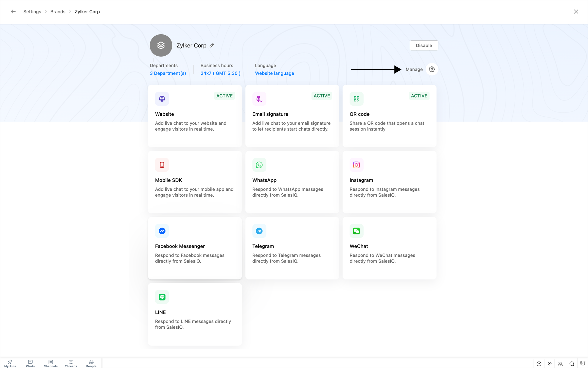Click the pencil icon beside Zylker Corp
Screen dimensions: 588x368
(212, 45)
